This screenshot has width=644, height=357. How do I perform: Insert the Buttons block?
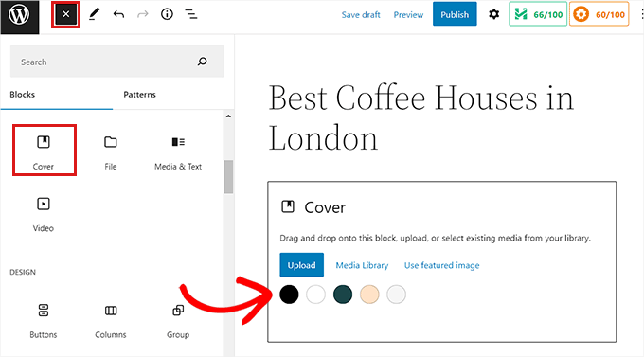pyautogui.click(x=44, y=321)
